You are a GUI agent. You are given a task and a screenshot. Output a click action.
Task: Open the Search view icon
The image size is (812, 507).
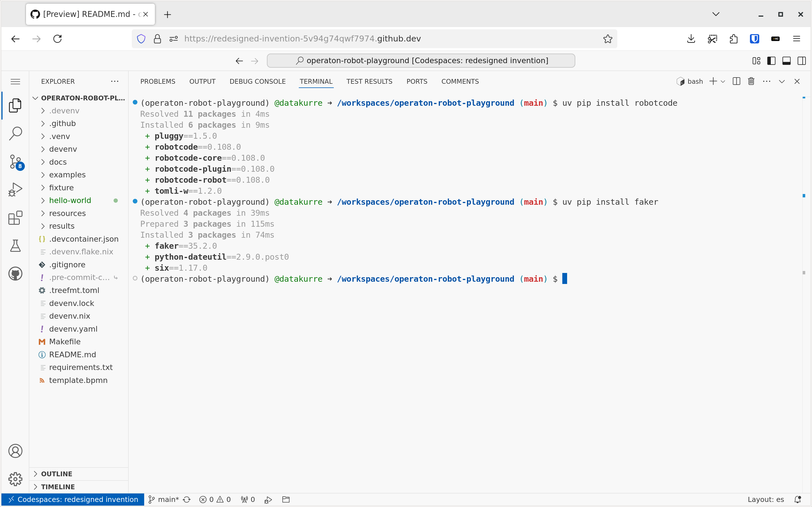click(16, 133)
